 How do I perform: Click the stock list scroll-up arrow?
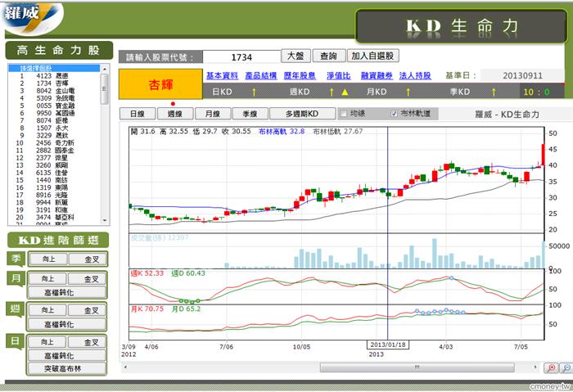[105, 69]
